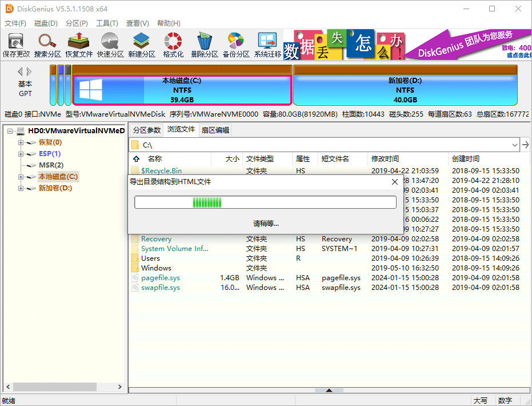This screenshot has height=406, width=532.
Task: Click the Windows folder icon
Action: point(135,268)
